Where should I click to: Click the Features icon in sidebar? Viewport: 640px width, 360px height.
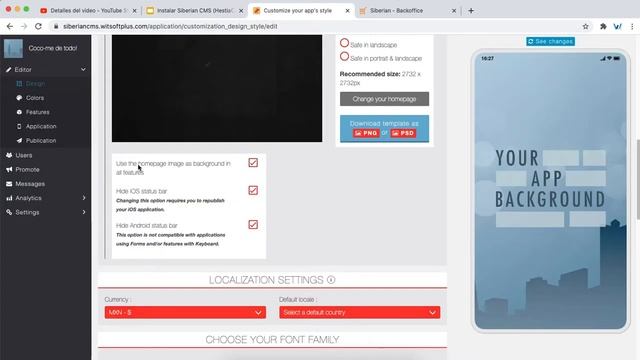click(19, 112)
